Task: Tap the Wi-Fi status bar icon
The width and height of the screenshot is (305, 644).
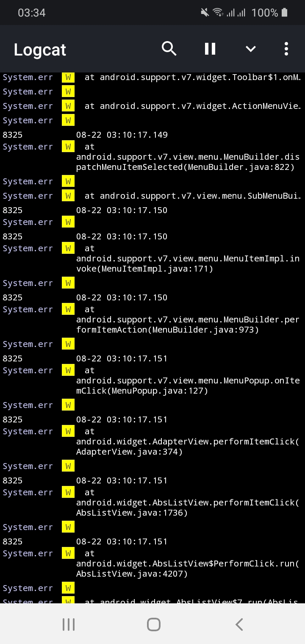Action: tap(219, 12)
